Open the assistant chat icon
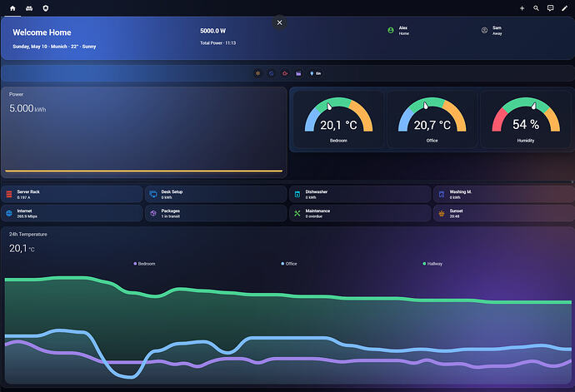Image resolution: width=575 pixels, height=392 pixels. 551,8
